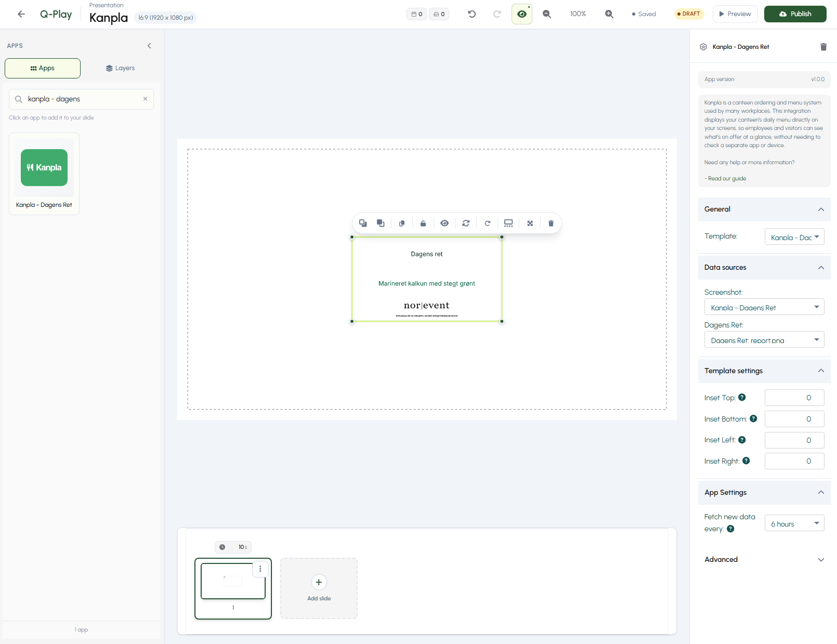Focus the Inset Top input field
This screenshot has height=644, width=837.
(794, 398)
